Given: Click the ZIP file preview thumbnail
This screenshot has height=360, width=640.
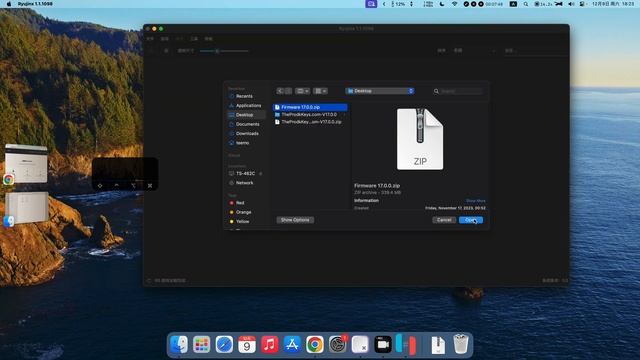Looking at the screenshot, I should (x=420, y=139).
